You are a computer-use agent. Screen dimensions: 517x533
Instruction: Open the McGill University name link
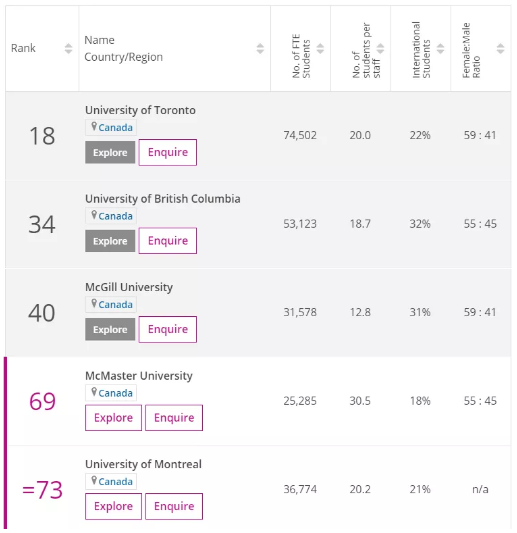129,287
